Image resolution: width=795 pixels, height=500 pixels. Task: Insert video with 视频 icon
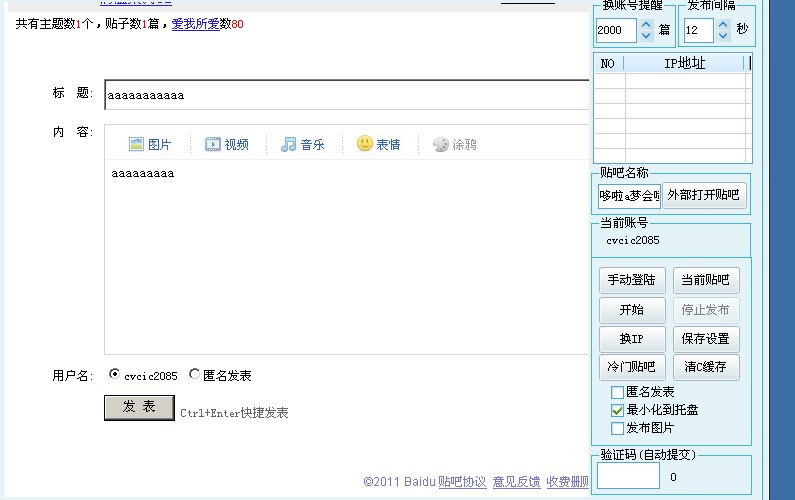[x=227, y=145]
